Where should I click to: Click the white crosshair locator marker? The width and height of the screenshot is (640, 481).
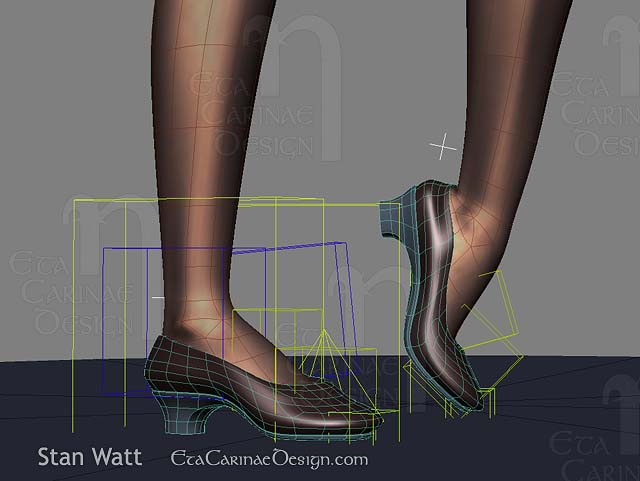443,147
